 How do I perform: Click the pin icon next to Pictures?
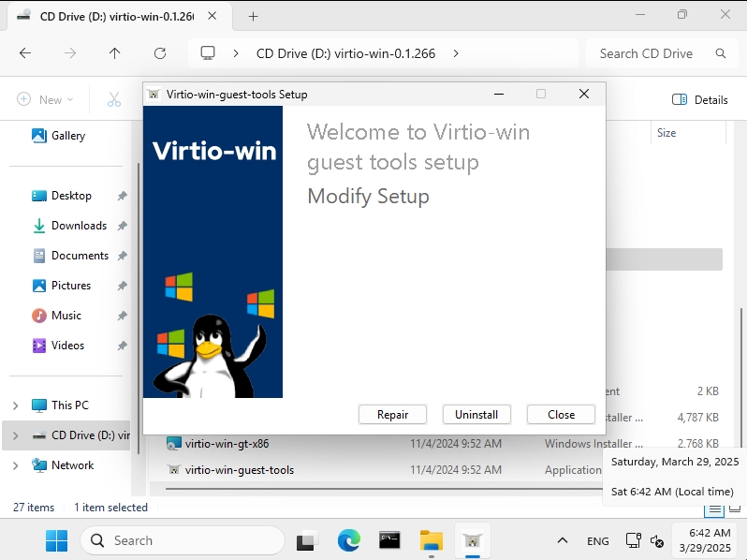(x=123, y=286)
